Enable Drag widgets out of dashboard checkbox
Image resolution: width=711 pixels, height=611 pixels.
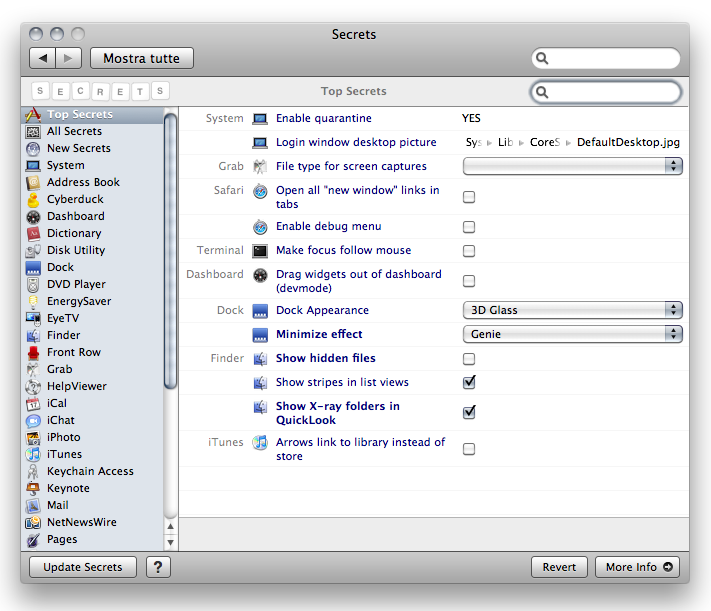(x=469, y=281)
